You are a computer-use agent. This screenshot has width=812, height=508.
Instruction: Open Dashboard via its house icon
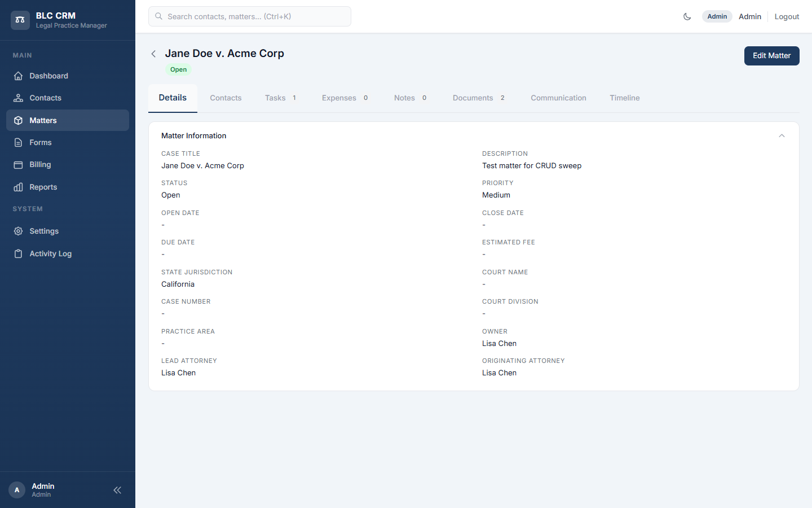point(18,76)
